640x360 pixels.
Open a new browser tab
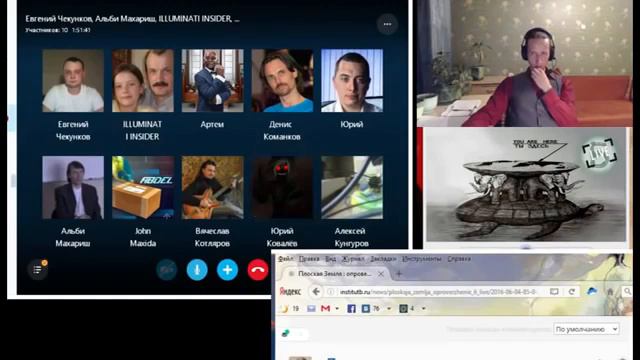pyautogui.click(x=399, y=274)
